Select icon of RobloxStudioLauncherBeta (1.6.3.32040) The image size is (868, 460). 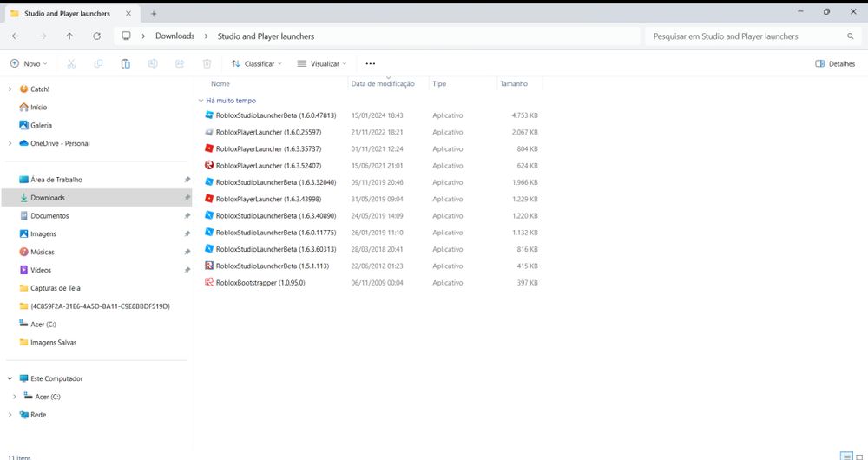pyautogui.click(x=208, y=181)
